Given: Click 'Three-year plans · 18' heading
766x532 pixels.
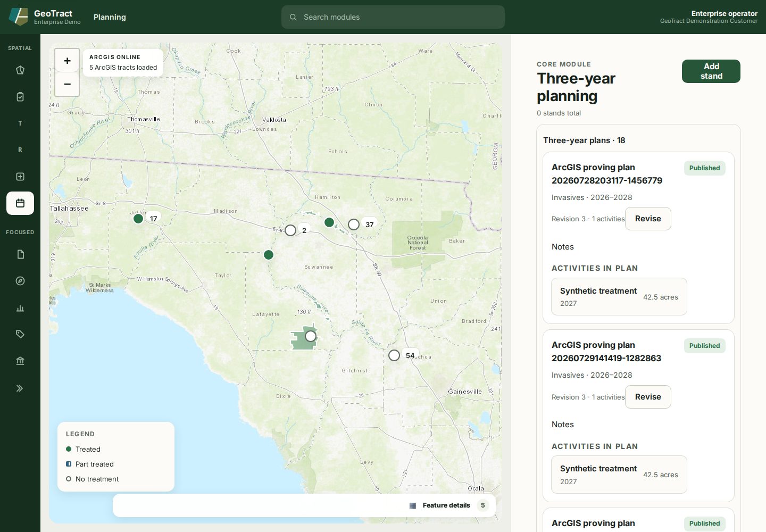Looking at the screenshot, I should [584, 140].
